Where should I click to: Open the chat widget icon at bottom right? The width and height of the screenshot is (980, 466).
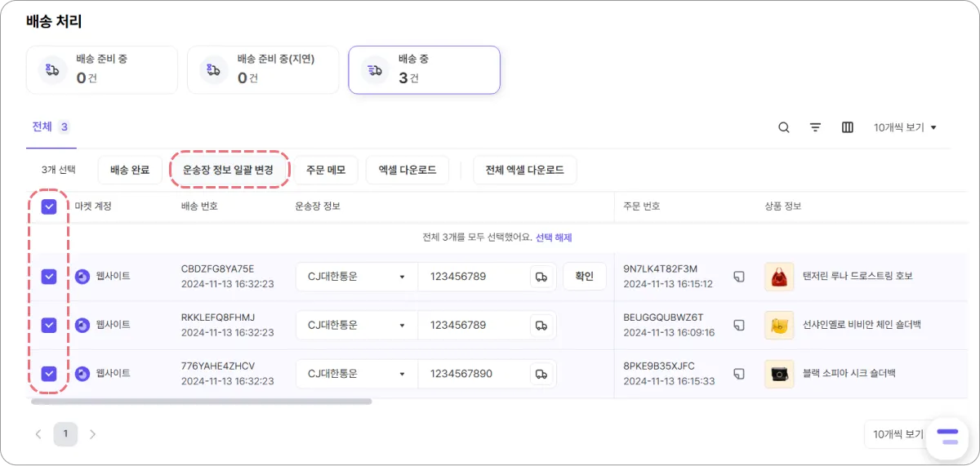[947, 436]
